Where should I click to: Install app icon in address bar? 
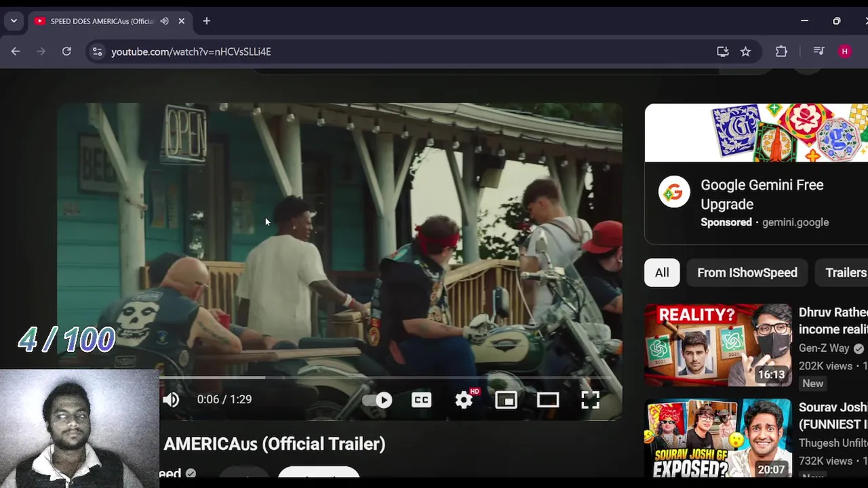pos(723,52)
